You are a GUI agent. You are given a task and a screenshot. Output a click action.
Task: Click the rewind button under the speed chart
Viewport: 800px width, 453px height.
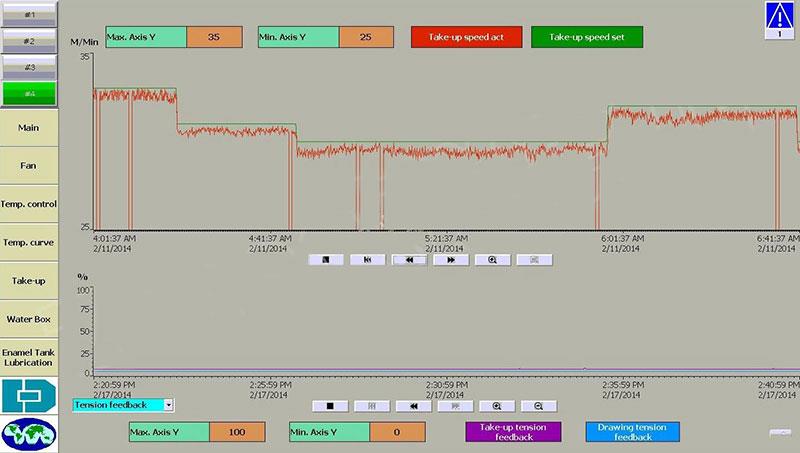pyautogui.click(x=409, y=259)
